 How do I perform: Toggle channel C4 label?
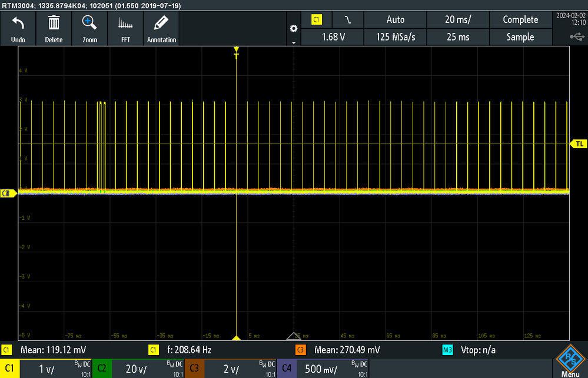[x=287, y=369]
